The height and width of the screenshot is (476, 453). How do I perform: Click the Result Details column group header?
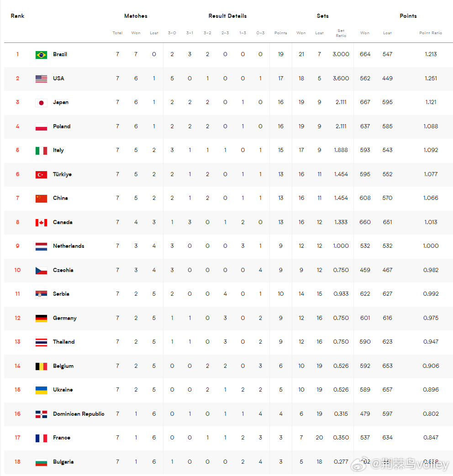coord(227,16)
